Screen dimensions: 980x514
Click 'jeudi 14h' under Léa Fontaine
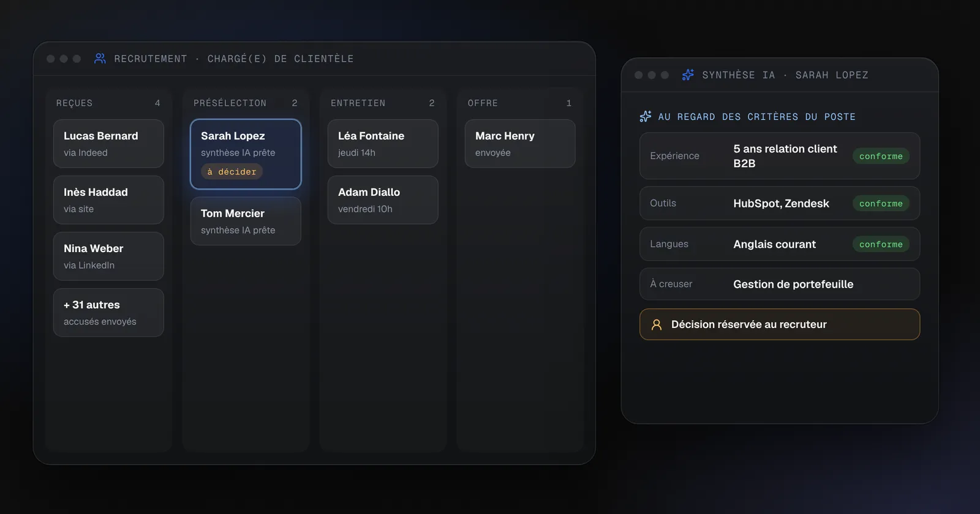coord(356,152)
